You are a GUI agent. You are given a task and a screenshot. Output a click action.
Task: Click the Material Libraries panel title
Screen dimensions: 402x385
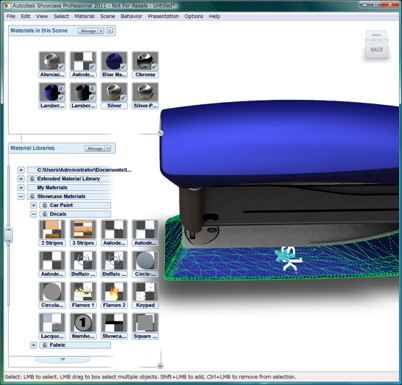(x=32, y=148)
